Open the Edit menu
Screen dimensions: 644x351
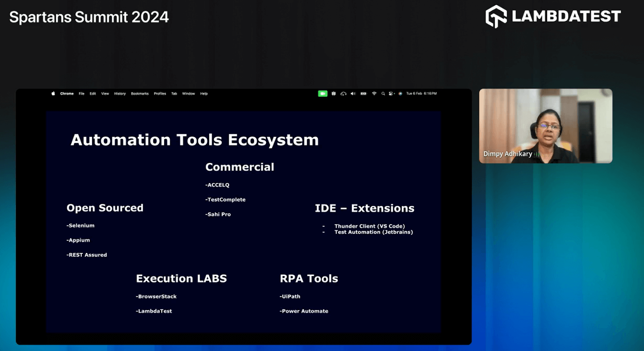point(93,94)
